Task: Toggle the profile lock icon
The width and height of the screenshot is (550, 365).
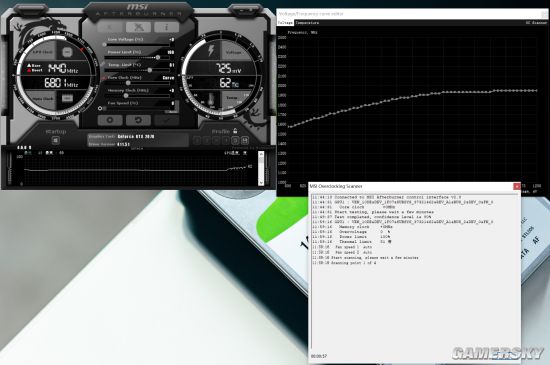Action: [x=235, y=131]
